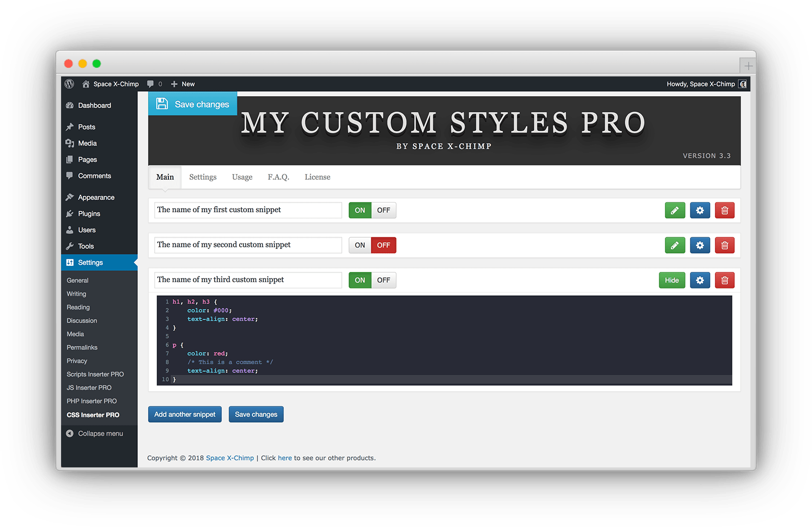Open CSS Inserter PRO submenu

93,415
